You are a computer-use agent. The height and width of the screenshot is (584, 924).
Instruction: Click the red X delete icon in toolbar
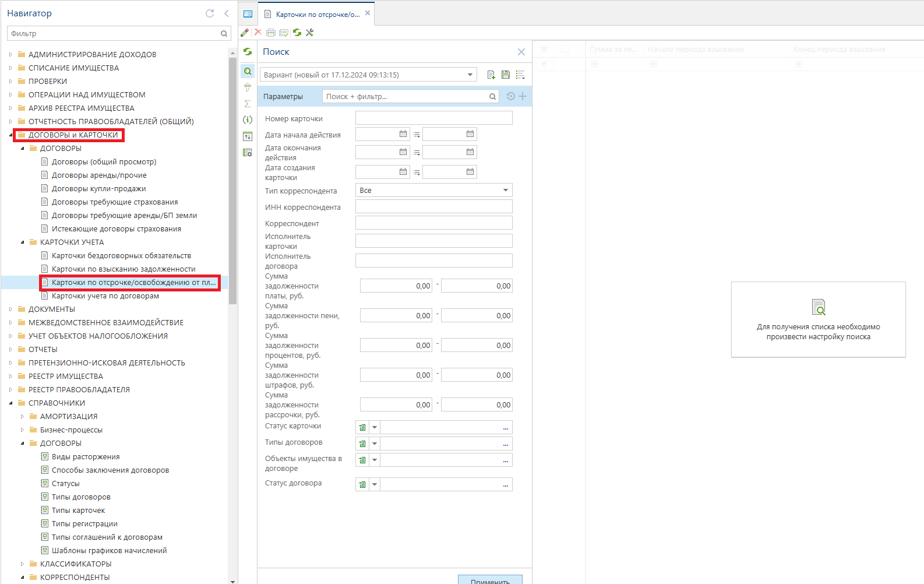coord(258,32)
